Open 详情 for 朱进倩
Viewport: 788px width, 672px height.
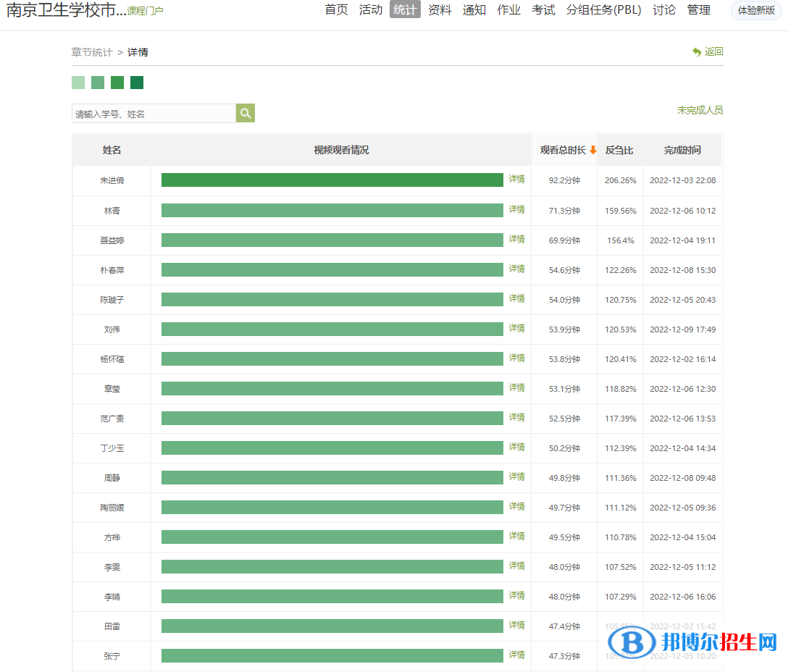516,180
